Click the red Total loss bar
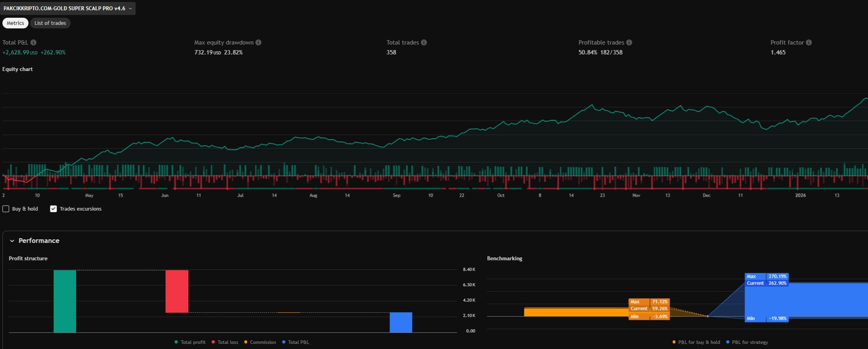868x349 pixels. click(x=177, y=291)
